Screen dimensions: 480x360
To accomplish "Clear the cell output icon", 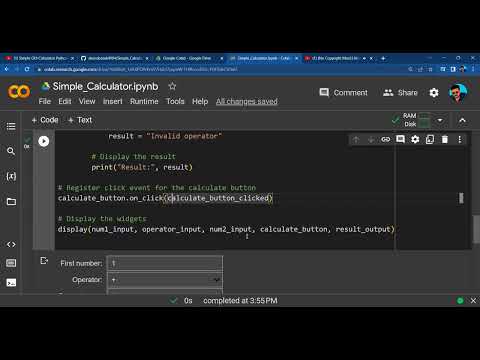I will point(44,260).
